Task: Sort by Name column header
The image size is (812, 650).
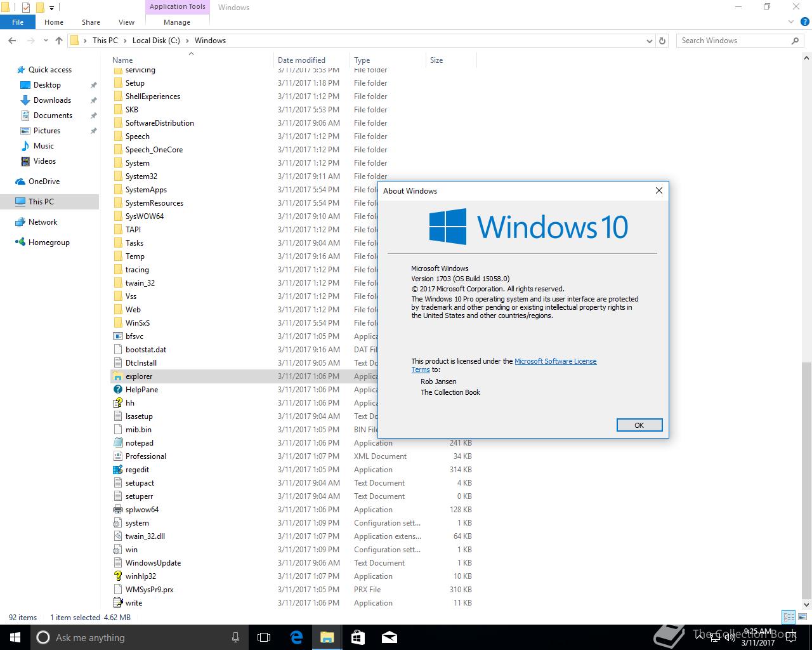Action: (190, 60)
